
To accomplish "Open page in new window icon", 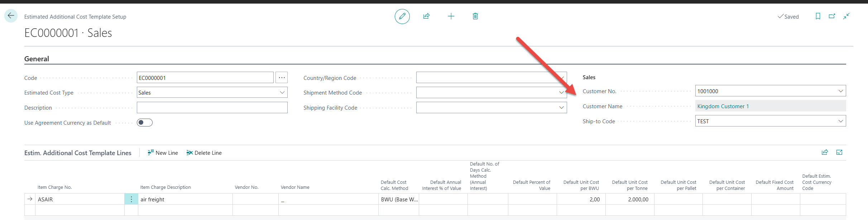I will [x=832, y=16].
